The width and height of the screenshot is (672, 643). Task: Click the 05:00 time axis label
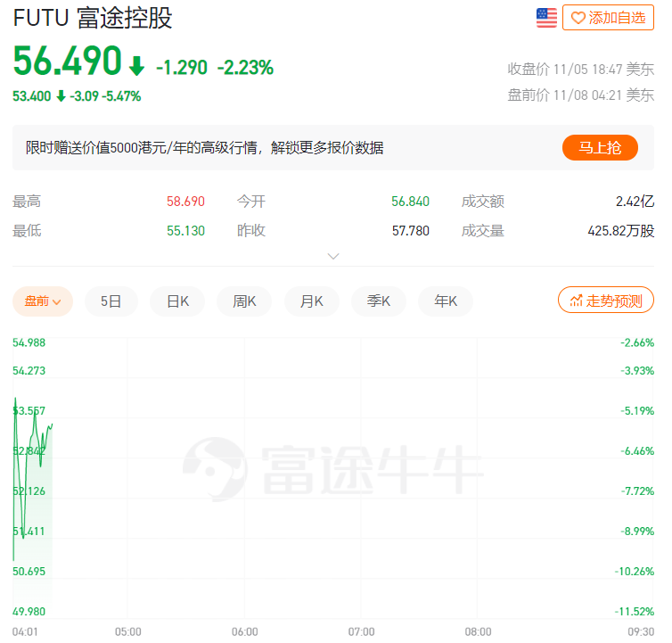click(128, 631)
